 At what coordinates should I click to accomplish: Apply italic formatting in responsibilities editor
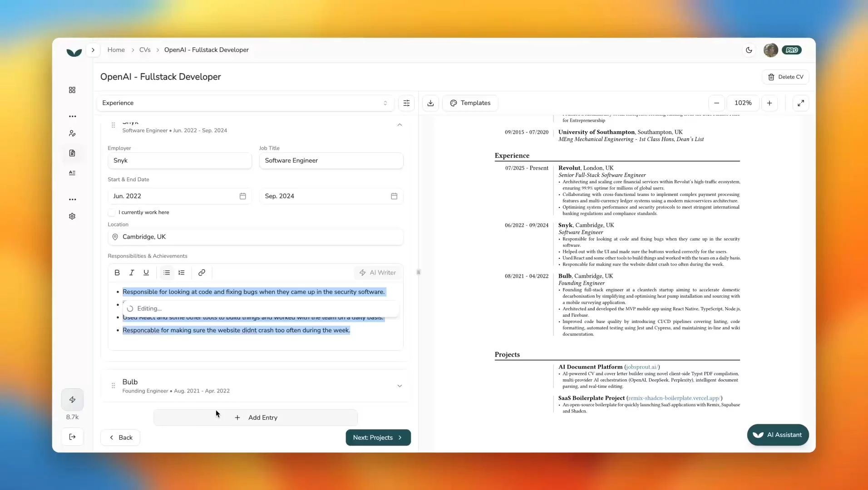(x=132, y=273)
